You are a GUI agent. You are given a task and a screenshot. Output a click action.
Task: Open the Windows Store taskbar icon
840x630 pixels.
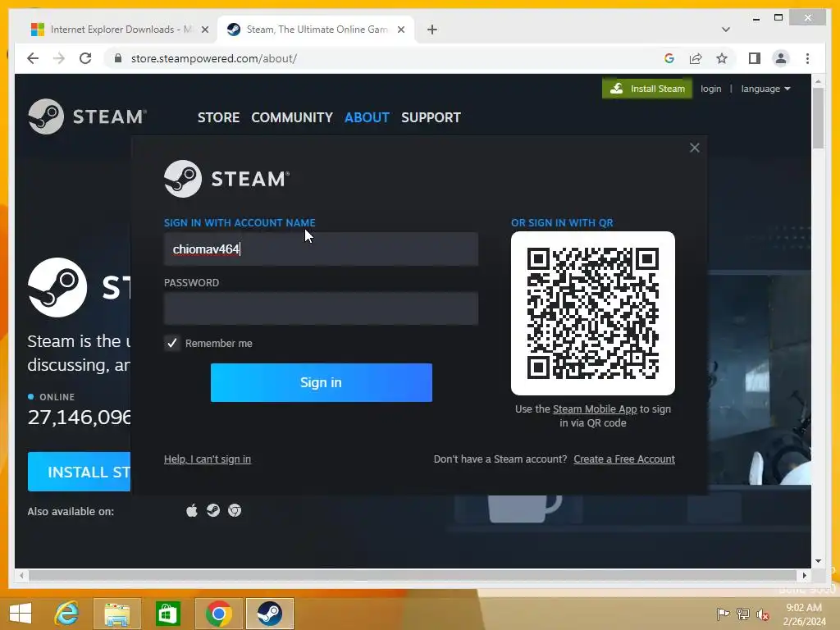[167, 614]
